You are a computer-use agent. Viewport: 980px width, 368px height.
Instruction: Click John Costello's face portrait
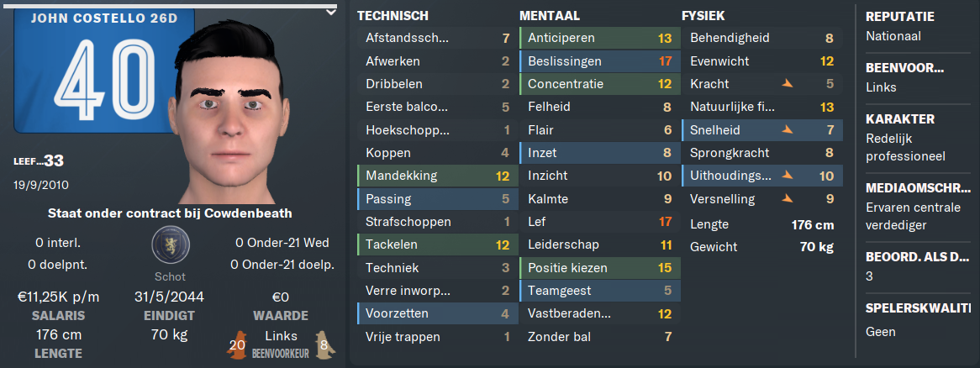pos(232,111)
